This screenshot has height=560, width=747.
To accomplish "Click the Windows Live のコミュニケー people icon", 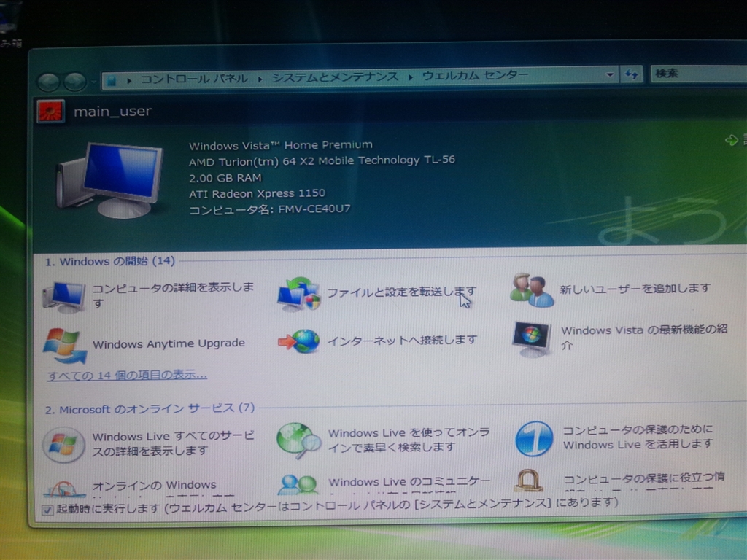I will click(x=298, y=485).
